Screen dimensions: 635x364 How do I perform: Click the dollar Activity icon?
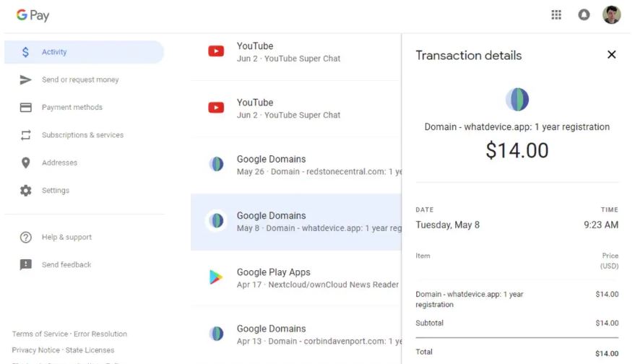25,52
